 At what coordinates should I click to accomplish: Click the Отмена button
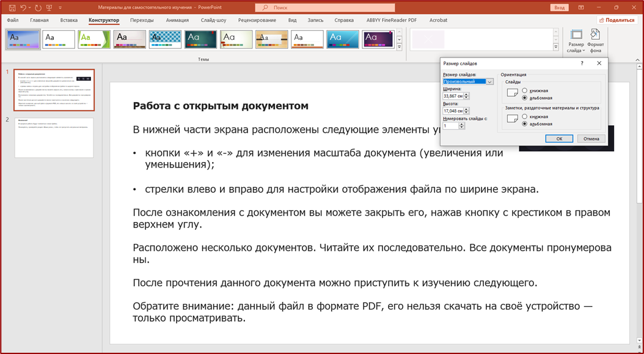point(591,139)
